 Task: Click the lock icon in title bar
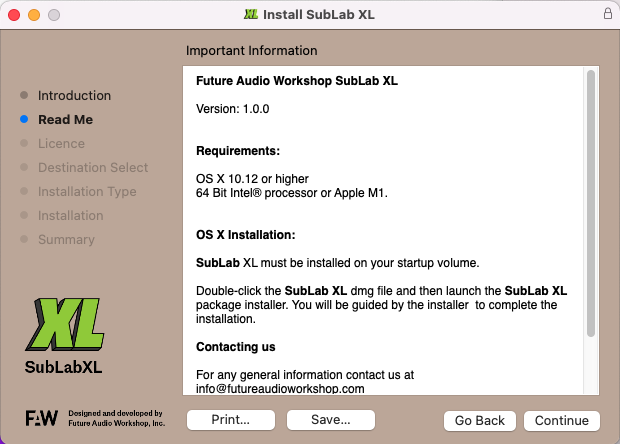coord(608,15)
